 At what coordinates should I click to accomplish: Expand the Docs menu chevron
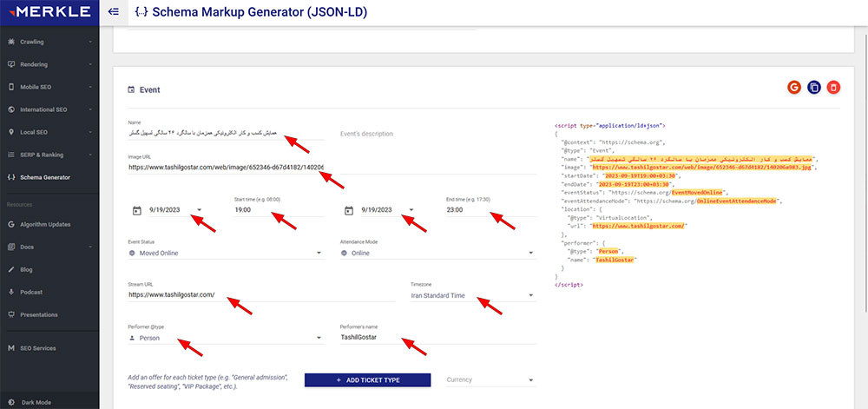(89, 247)
